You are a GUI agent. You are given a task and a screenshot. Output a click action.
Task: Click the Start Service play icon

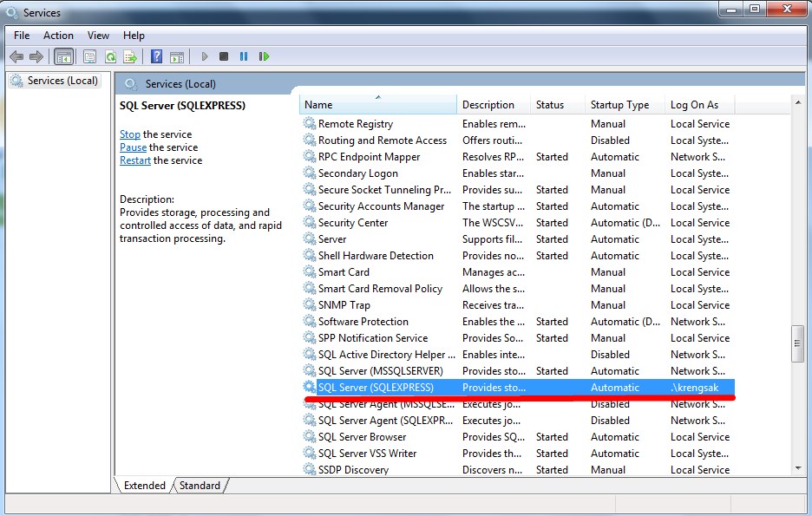coord(205,56)
